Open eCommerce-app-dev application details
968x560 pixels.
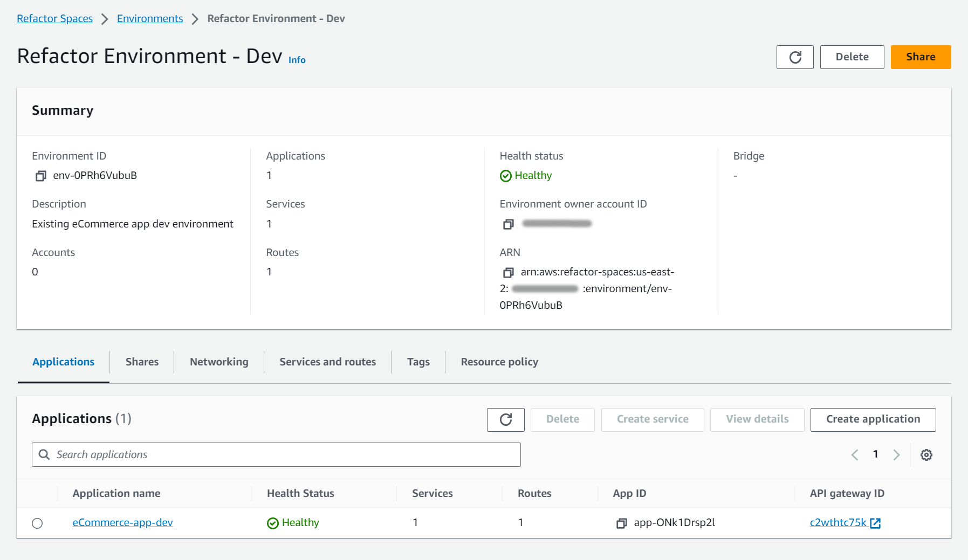coord(122,522)
